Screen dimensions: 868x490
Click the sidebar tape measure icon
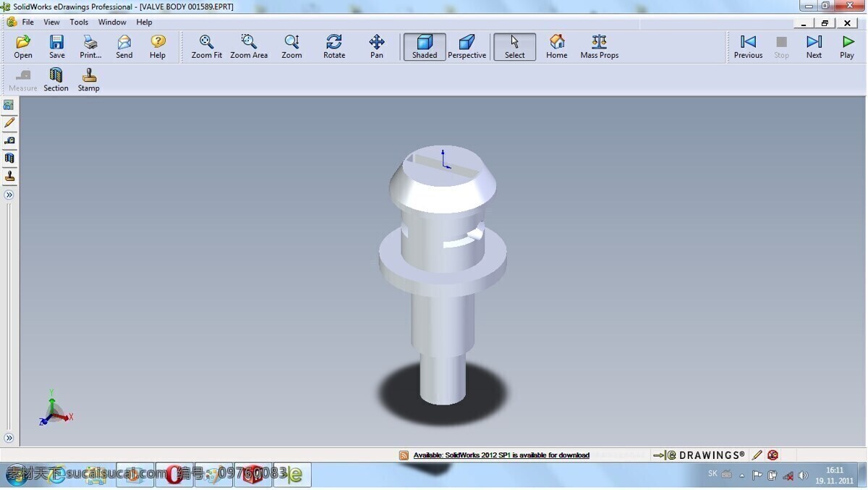click(9, 140)
